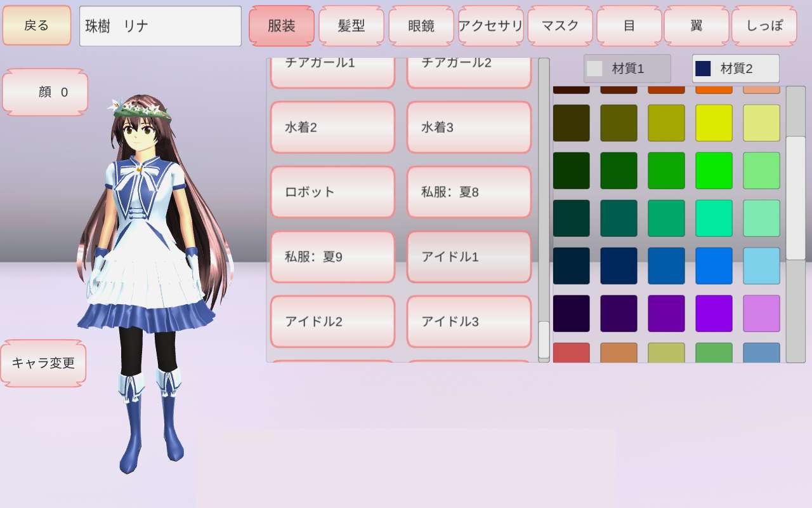Choose the bright azure blue swatch

tap(714, 266)
